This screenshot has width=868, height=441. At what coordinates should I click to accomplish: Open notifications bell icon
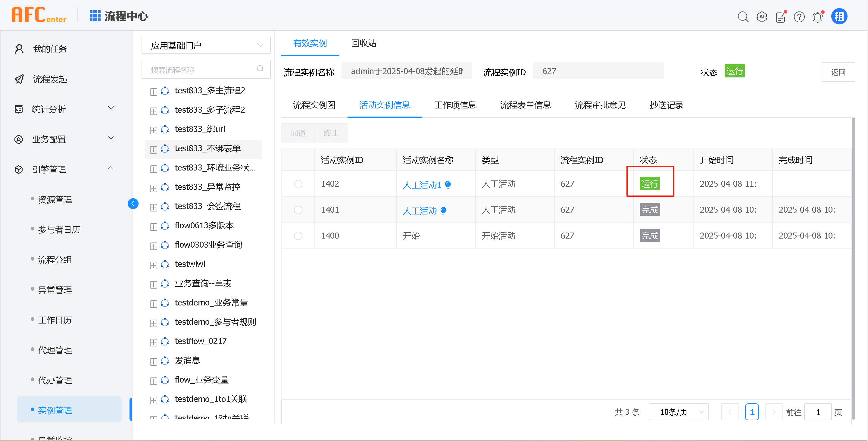[818, 17]
